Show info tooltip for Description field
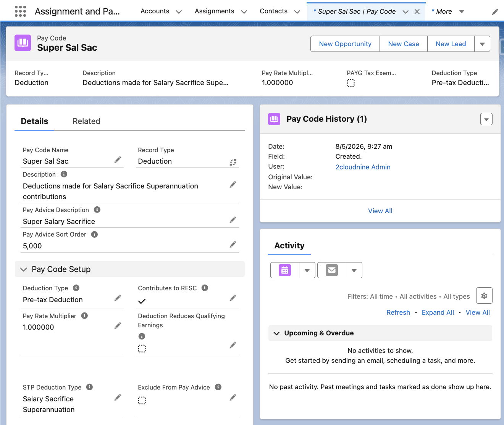Image resolution: width=504 pixels, height=425 pixels. click(64, 174)
